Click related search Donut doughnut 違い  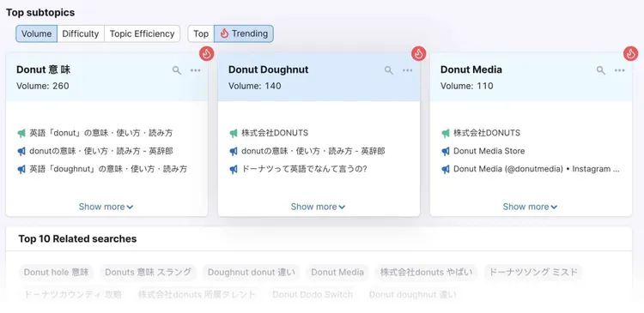coord(412,294)
